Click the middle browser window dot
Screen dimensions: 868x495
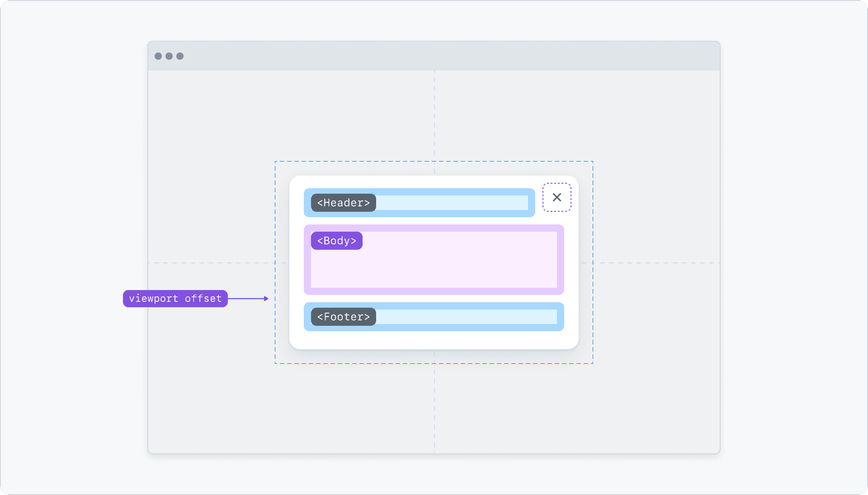coord(169,56)
